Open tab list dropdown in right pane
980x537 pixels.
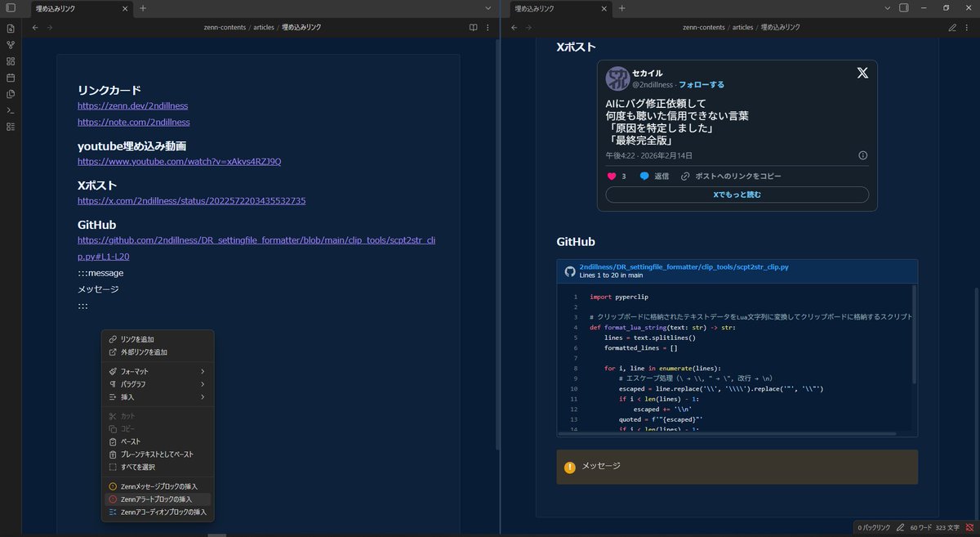[888, 8]
